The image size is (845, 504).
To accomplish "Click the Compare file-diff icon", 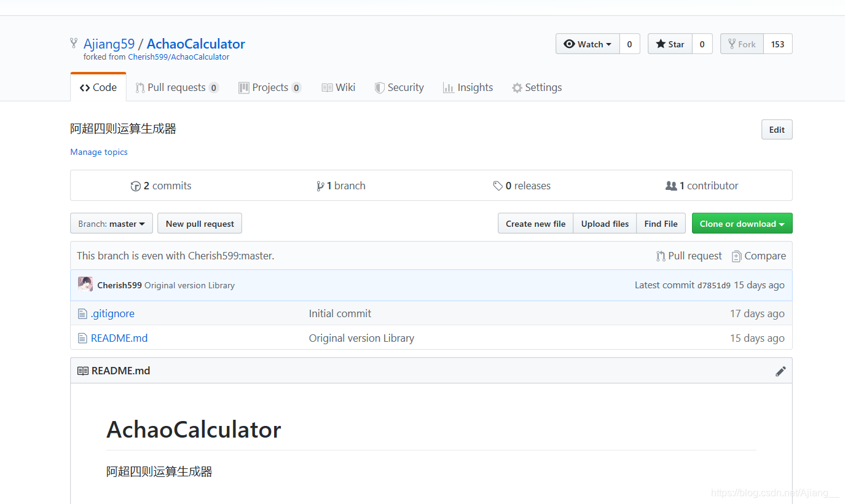I will tap(736, 256).
